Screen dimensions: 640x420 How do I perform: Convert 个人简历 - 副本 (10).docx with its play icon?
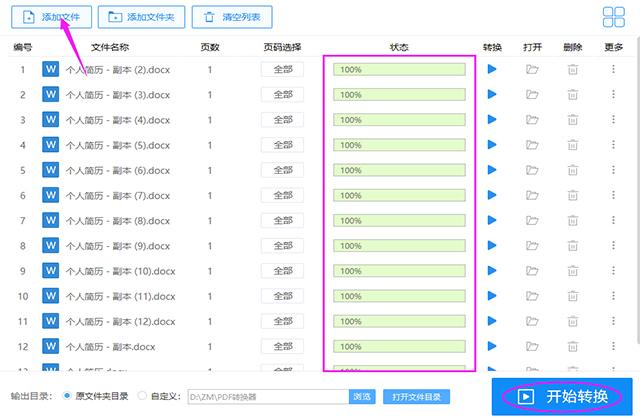[x=492, y=271]
